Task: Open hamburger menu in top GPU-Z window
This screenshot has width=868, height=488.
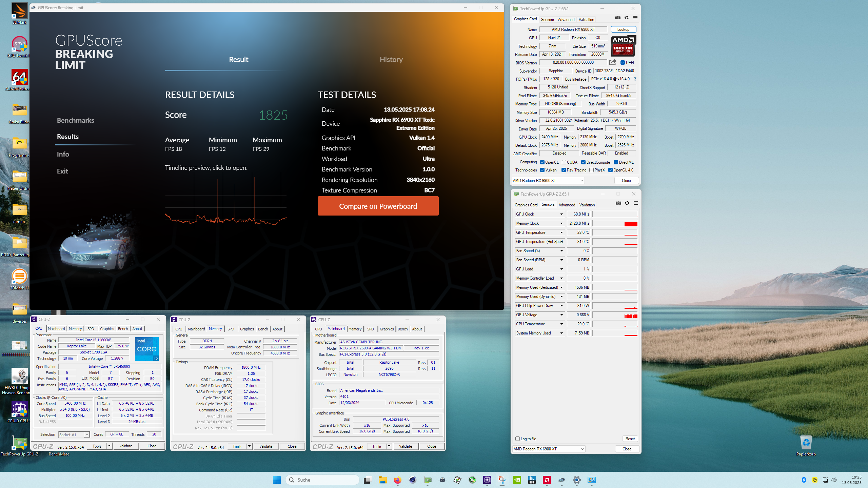Action: [635, 18]
